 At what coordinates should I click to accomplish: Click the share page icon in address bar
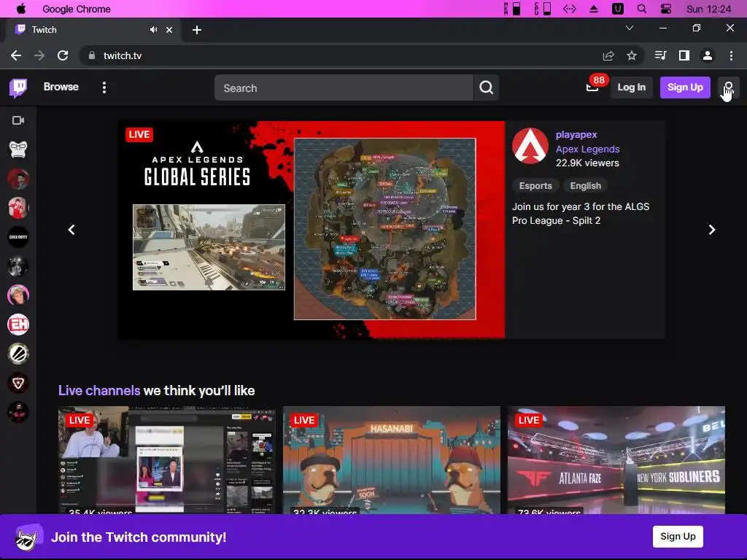(608, 55)
